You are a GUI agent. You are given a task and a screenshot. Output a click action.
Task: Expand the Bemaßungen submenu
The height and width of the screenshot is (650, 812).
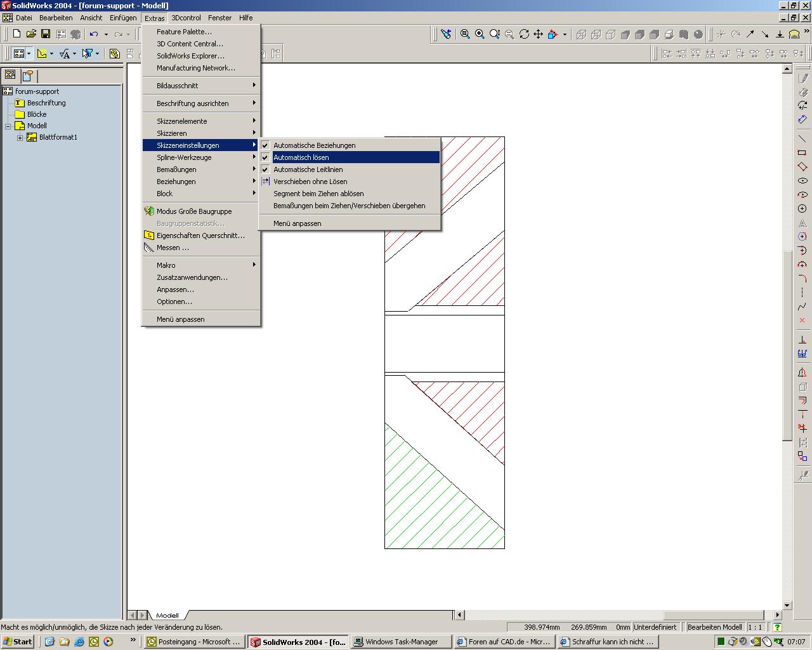coord(201,169)
